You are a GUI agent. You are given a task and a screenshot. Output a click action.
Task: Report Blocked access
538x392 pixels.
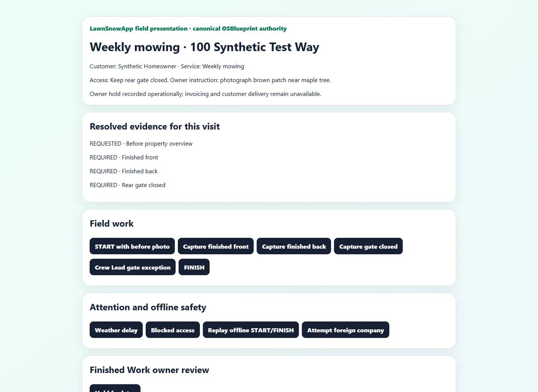point(173,330)
